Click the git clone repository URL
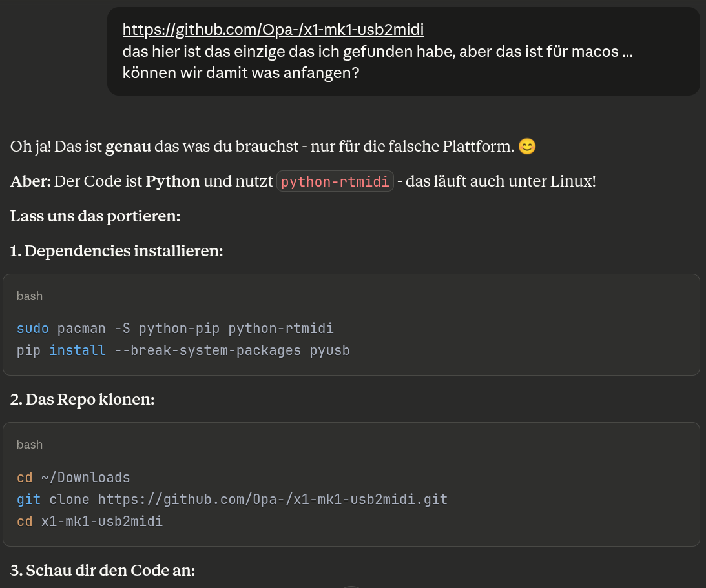The image size is (706, 588). (273, 500)
